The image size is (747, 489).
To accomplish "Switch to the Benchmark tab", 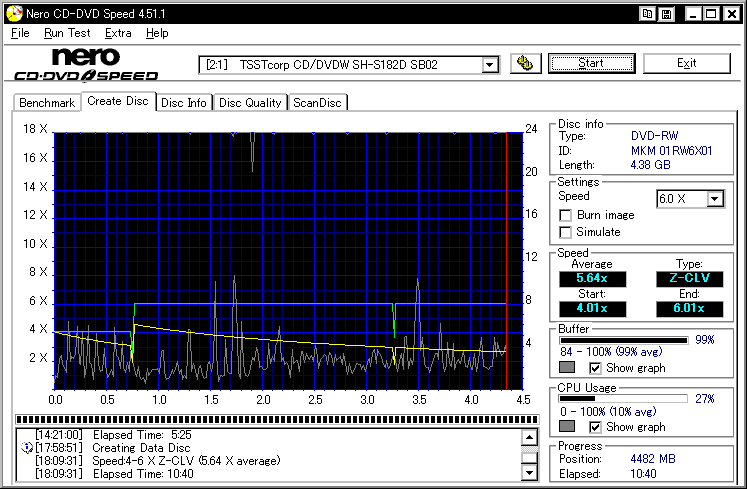I will click(x=47, y=103).
